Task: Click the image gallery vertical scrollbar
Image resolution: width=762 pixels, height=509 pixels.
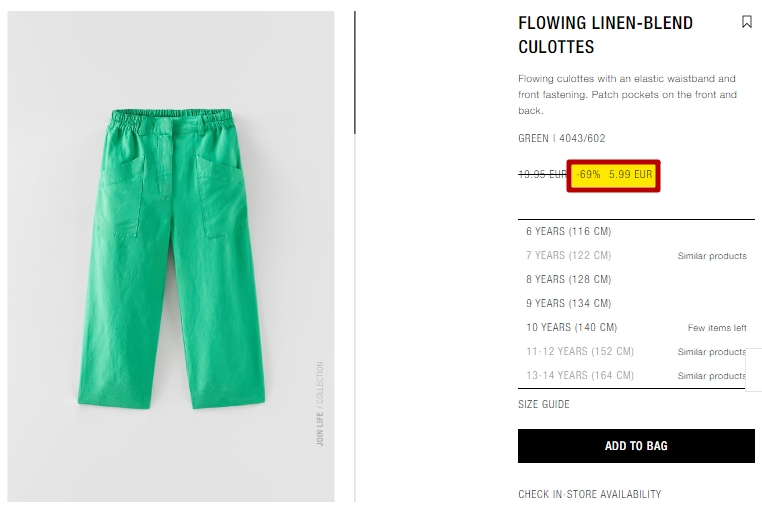Action: click(355, 72)
